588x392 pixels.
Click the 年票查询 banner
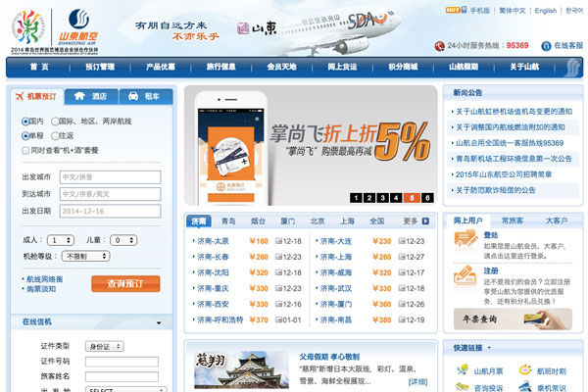coord(513,319)
